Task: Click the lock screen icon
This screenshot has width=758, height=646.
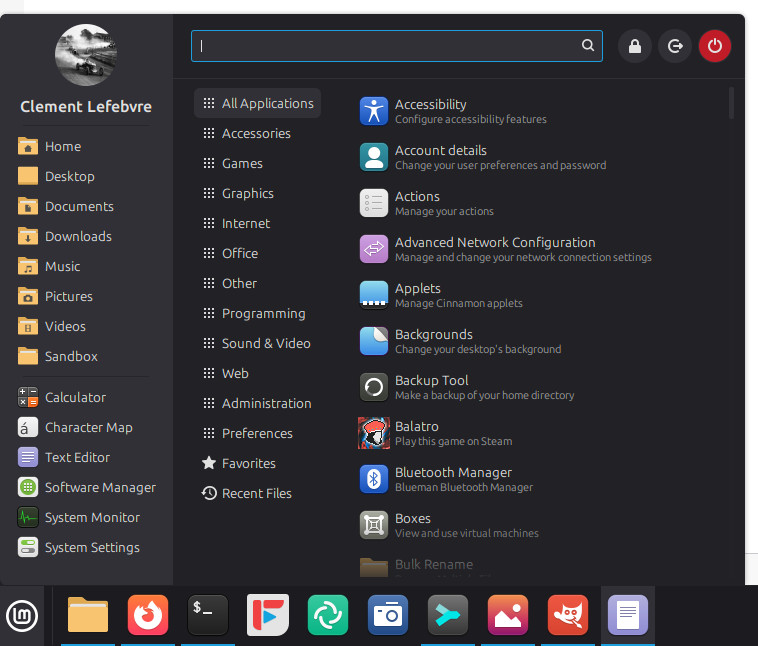Action: click(634, 46)
